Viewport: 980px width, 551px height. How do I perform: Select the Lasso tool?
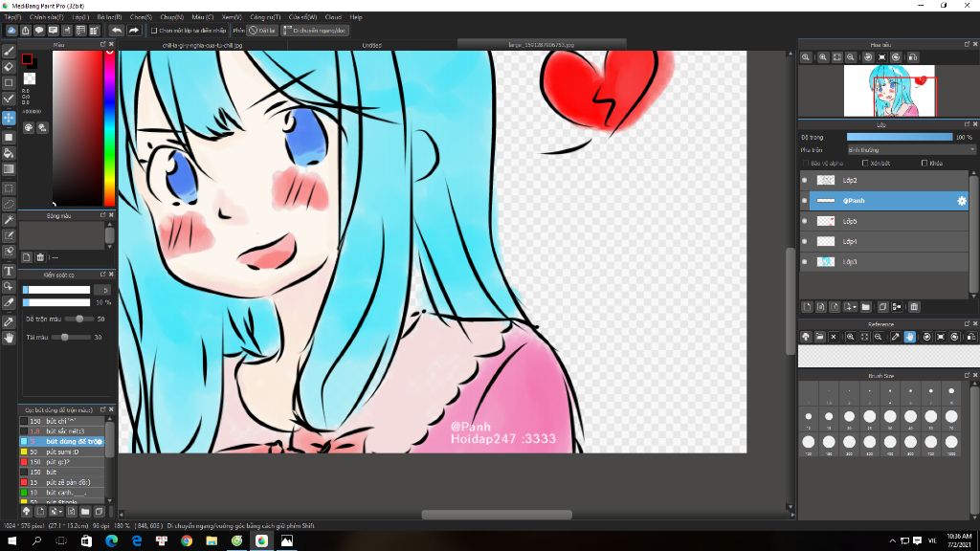[9, 205]
